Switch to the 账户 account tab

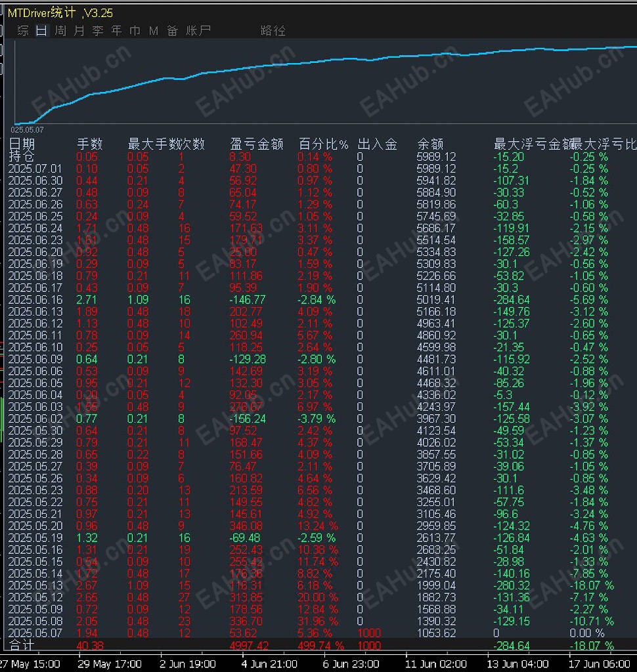click(198, 30)
